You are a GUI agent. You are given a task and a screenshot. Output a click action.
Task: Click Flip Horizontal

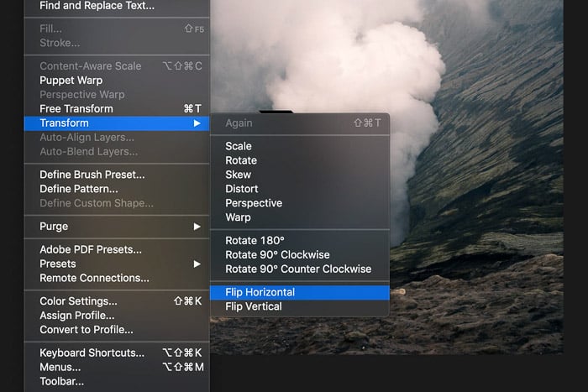[300, 293]
